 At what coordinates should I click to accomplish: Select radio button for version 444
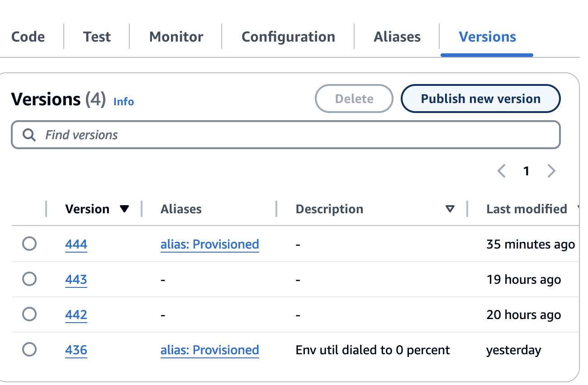coord(29,244)
